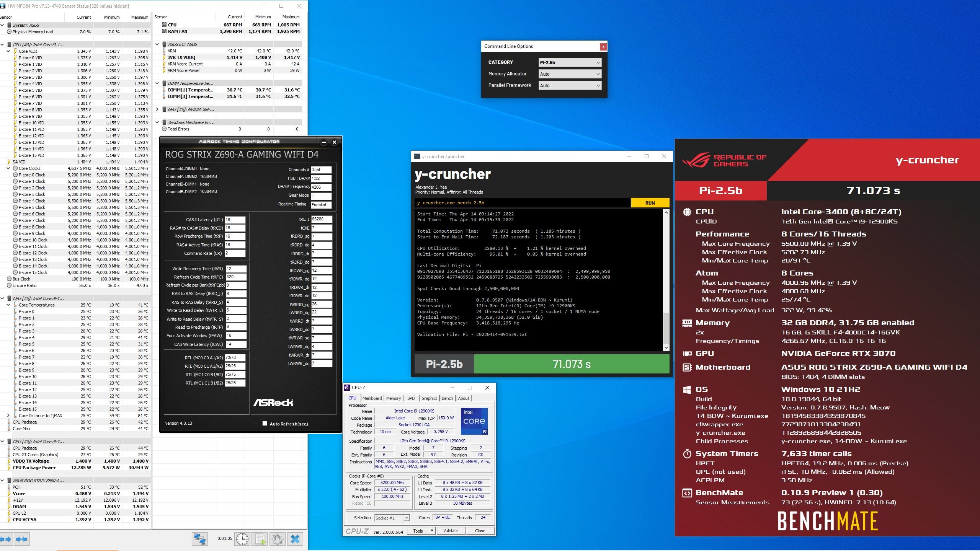
Task: Expand the GPU [#0]: NVIDIA GeF... section
Action: (157, 109)
